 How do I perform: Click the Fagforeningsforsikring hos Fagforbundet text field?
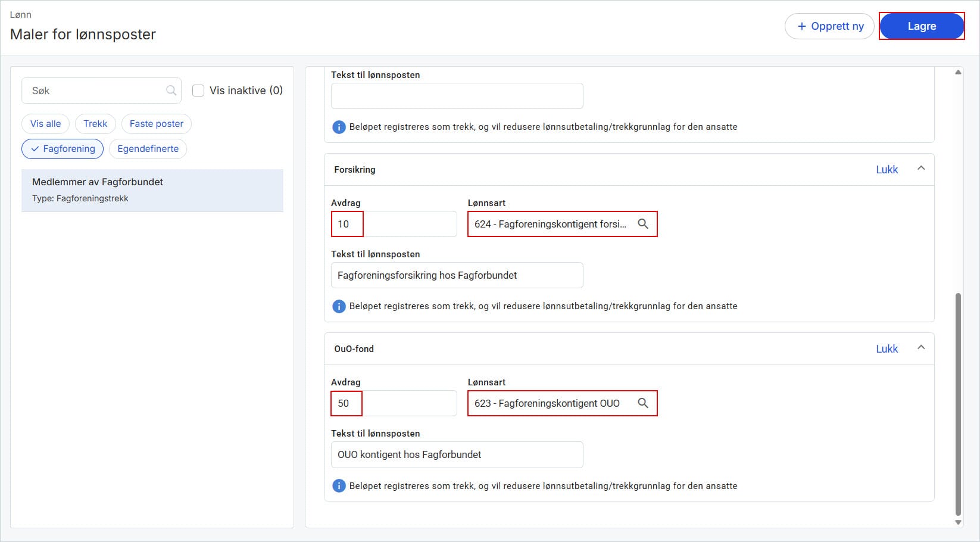[457, 275]
